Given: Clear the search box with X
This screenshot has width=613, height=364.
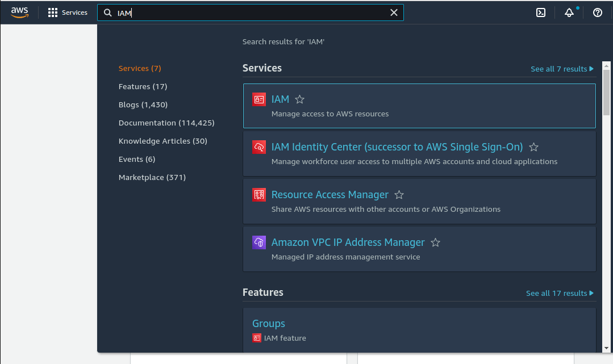Looking at the screenshot, I should (394, 13).
